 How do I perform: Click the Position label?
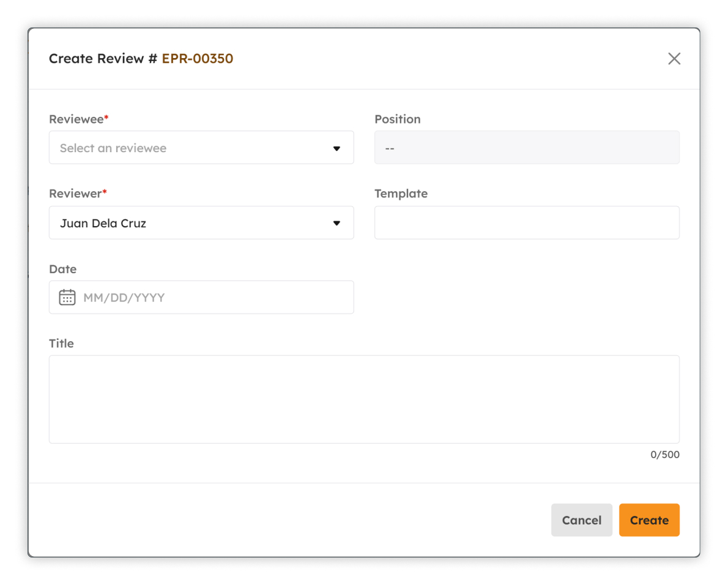(398, 119)
